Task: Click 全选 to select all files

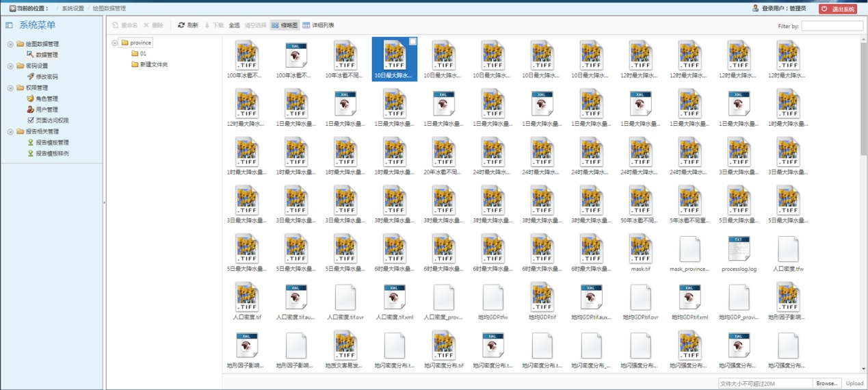Action: coord(234,25)
